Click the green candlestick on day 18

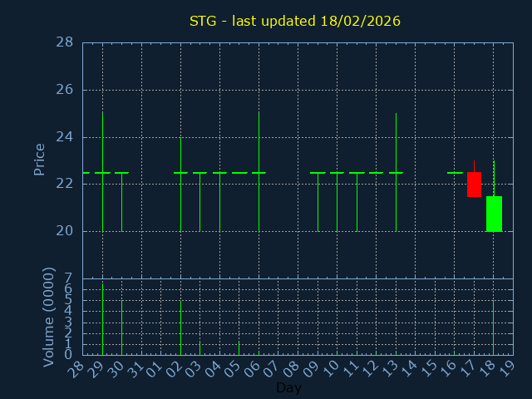tap(494, 214)
